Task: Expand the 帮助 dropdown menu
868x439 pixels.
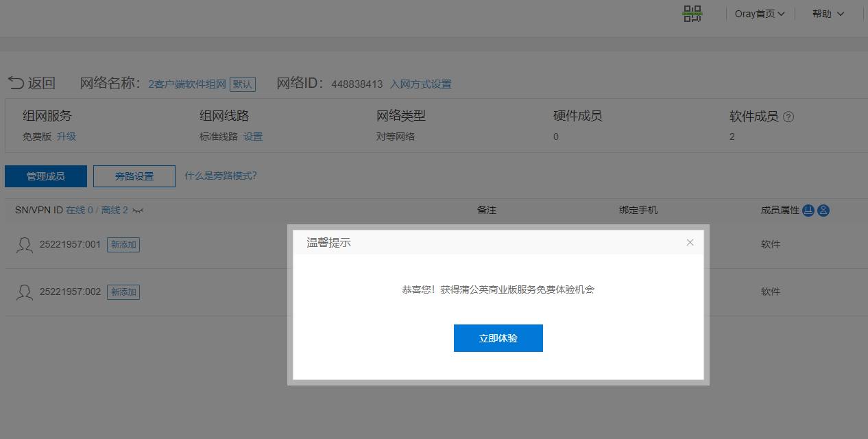Action: 828,13
